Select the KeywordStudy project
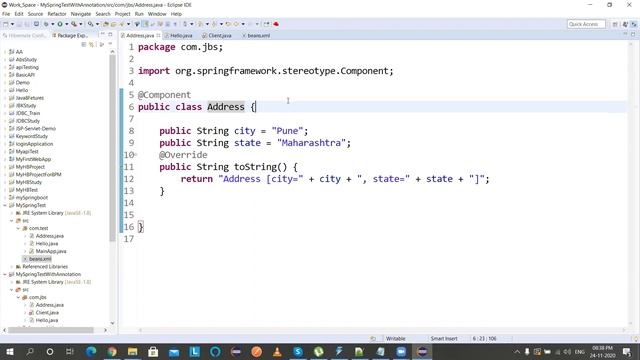This screenshot has width=640, height=360. 31,136
